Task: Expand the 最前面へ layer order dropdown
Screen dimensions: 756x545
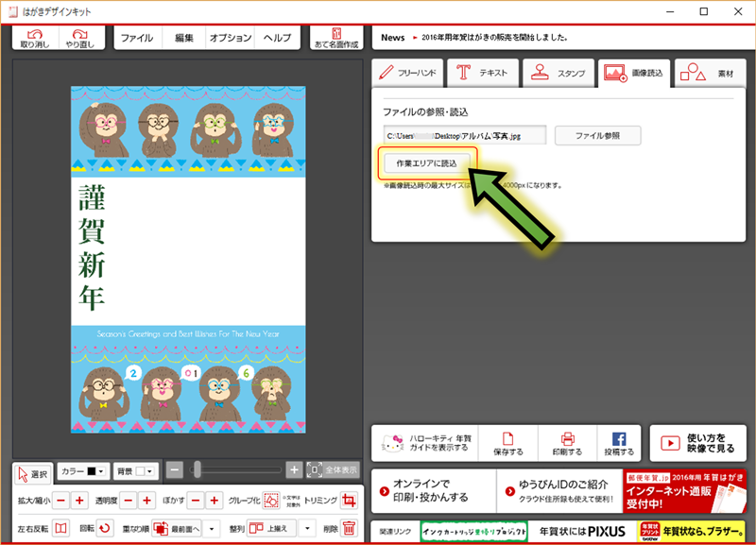Action: pos(213,529)
